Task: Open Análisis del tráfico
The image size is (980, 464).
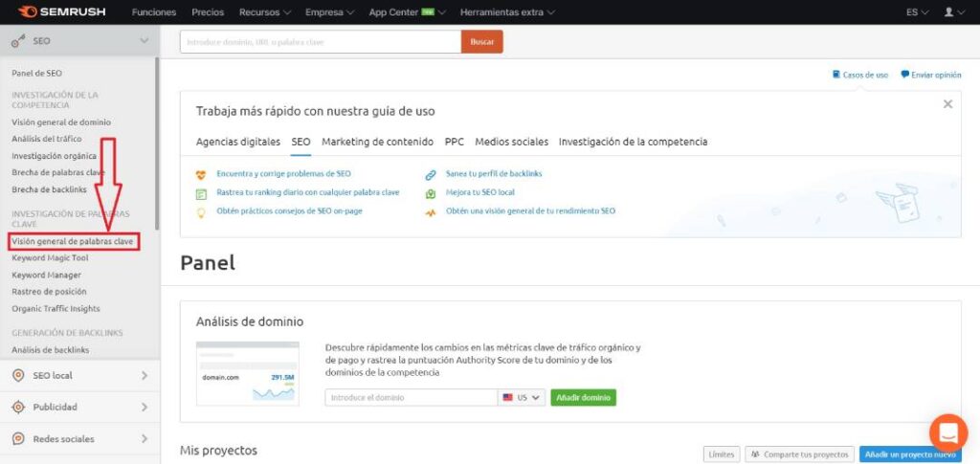Action: click(x=46, y=139)
